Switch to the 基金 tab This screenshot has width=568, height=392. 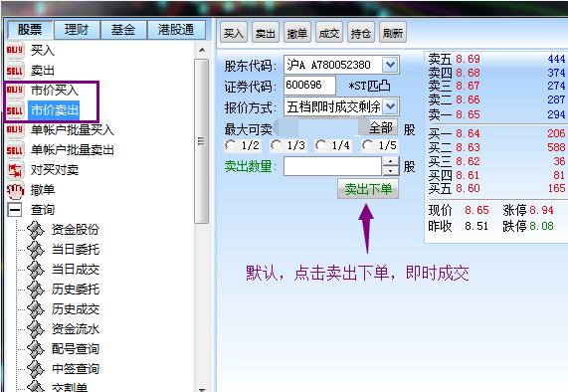(x=123, y=29)
